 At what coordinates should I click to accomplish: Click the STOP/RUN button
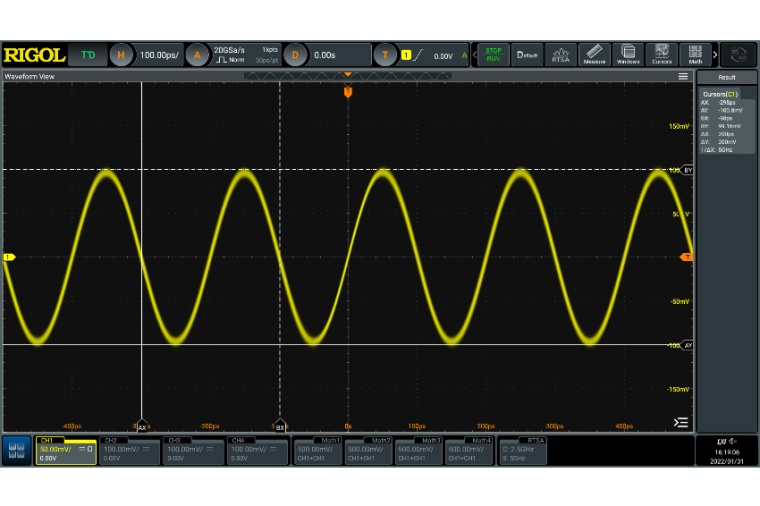pos(493,55)
